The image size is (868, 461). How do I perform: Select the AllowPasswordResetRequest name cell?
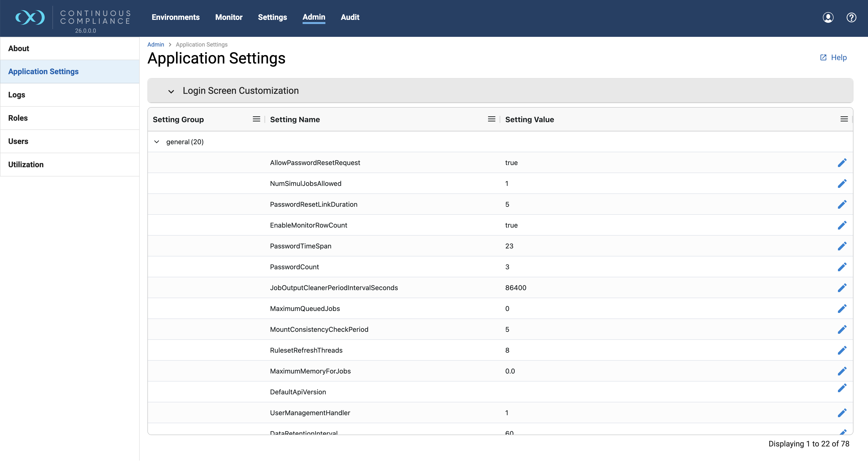click(x=315, y=163)
